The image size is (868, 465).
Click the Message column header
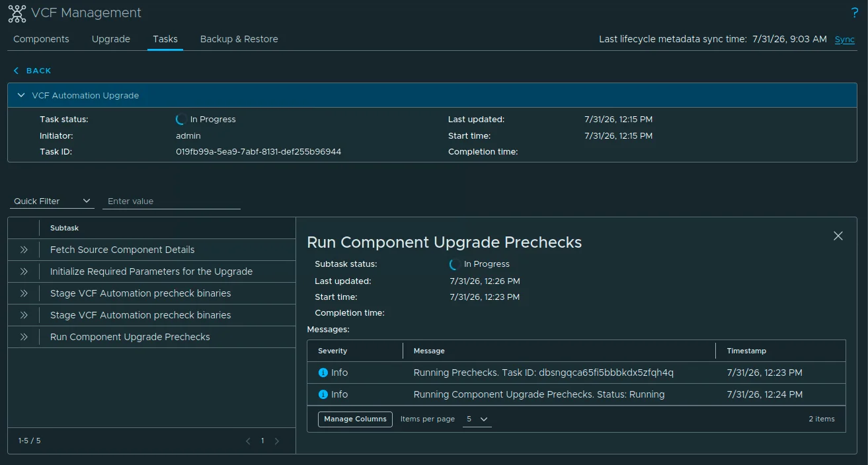429,351
